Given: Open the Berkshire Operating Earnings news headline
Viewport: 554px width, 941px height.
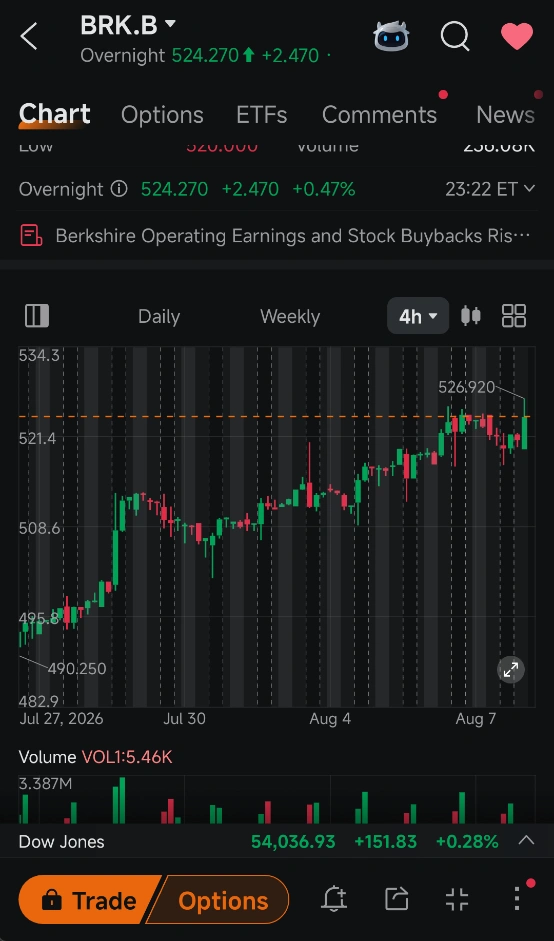Looking at the screenshot, I should pyautogui.click(x=292, y=236).
